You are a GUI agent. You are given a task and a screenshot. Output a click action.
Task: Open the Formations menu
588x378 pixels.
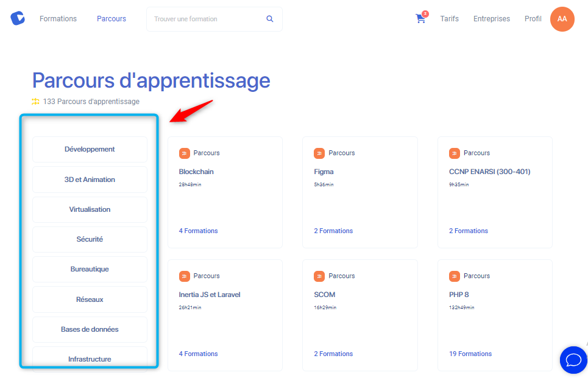pos(58,19)
